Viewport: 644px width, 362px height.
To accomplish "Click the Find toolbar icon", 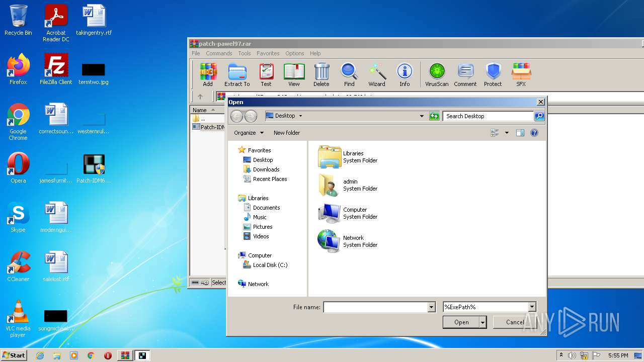I will 349,75.
